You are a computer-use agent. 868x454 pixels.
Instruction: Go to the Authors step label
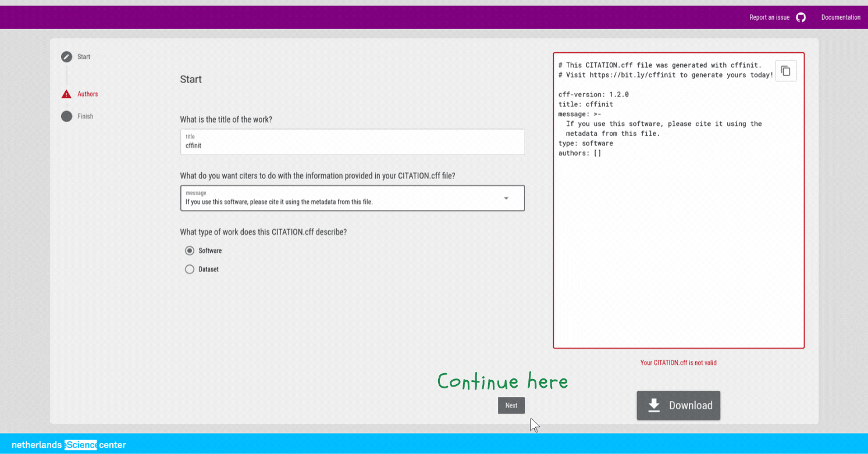pyautogui.click(x=88, y=94)
